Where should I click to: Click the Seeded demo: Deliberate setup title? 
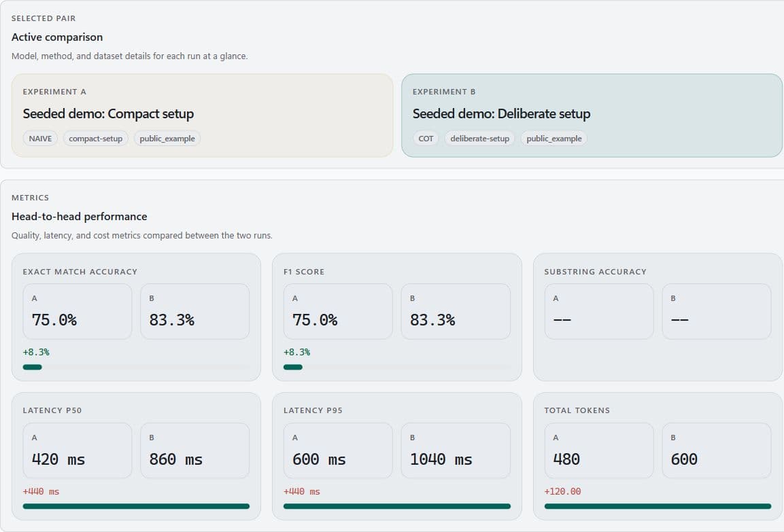[x=502, y=114]
